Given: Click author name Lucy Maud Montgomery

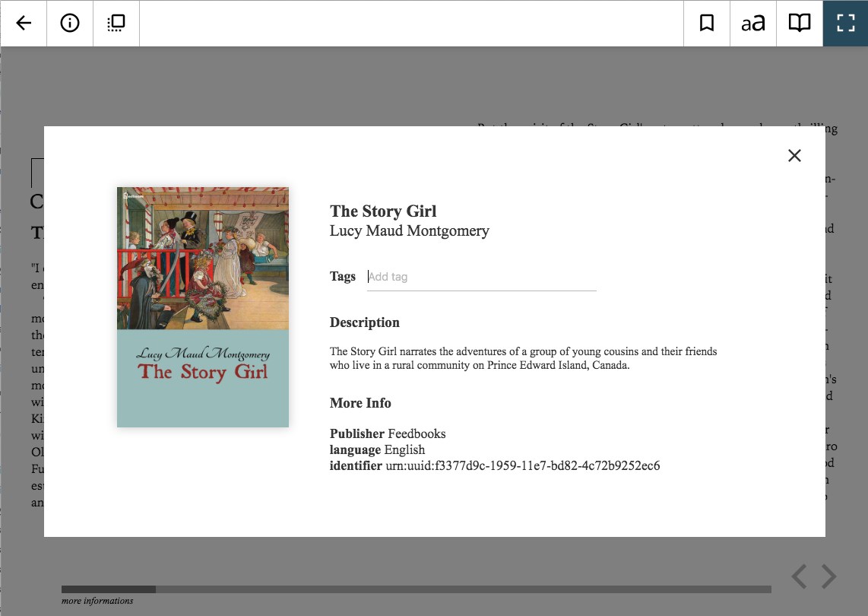Looking at the screenshot, I should click(x=410, y=230).
